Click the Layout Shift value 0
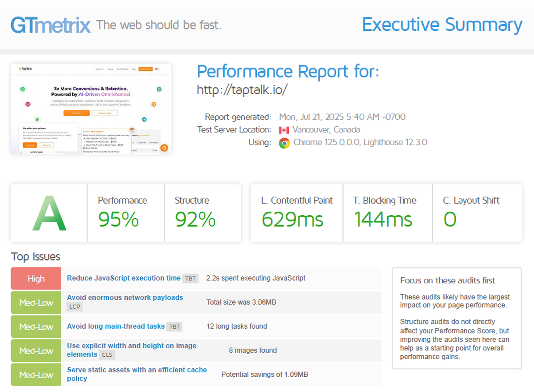Screen dimensions: 534x392 450,220
